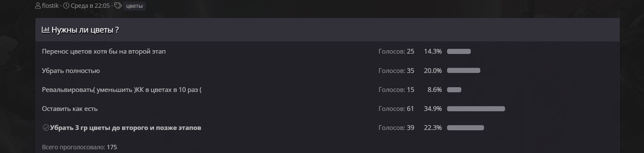Click the 8.6% result progress bar
Viewport: 644px width, 153px height.
[x=454, y=90]
